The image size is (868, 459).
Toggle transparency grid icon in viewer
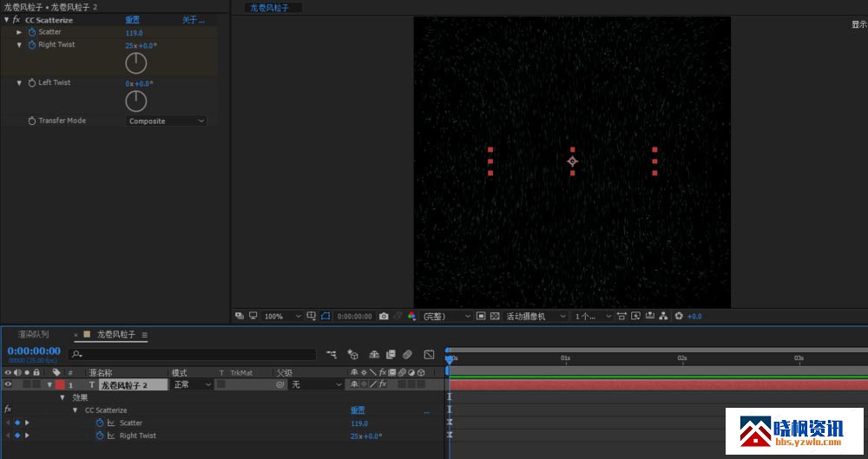click(x=495, y=316)
